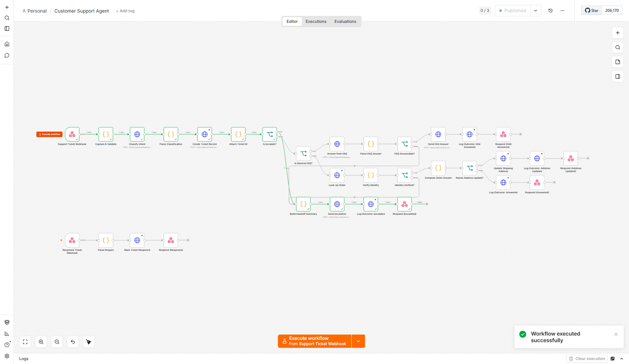
Task: Select the Verify Identity code node
Action: click(x=371, y=175)
